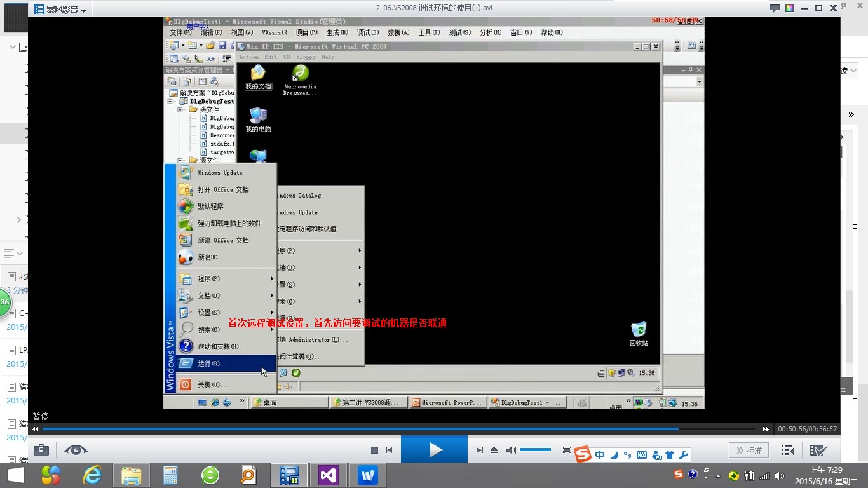Open 文件(F) menu in Visual Studio
868x488 pixels.
[180, 32]
